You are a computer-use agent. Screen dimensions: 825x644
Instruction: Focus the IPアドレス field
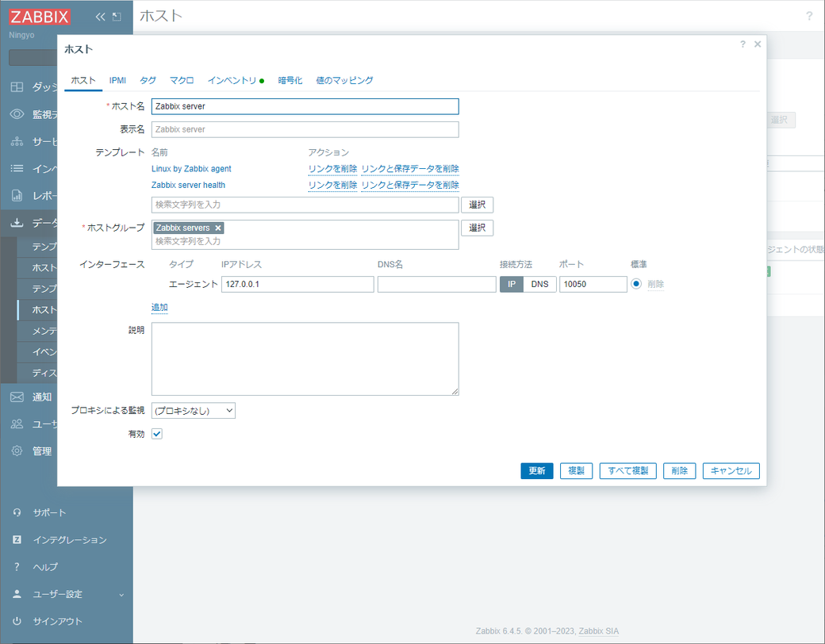point(297,284)
